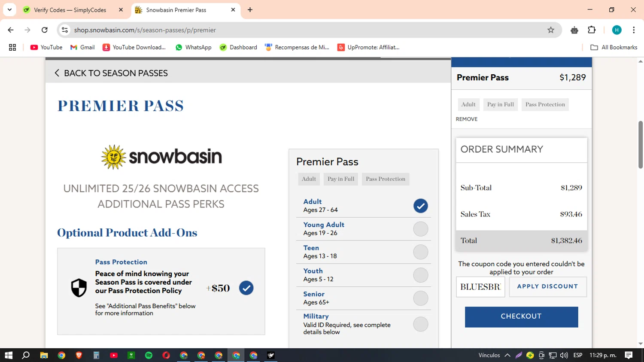Open the network icon in system tray
This screenshot has width=644, height=362.
(553, 355)
